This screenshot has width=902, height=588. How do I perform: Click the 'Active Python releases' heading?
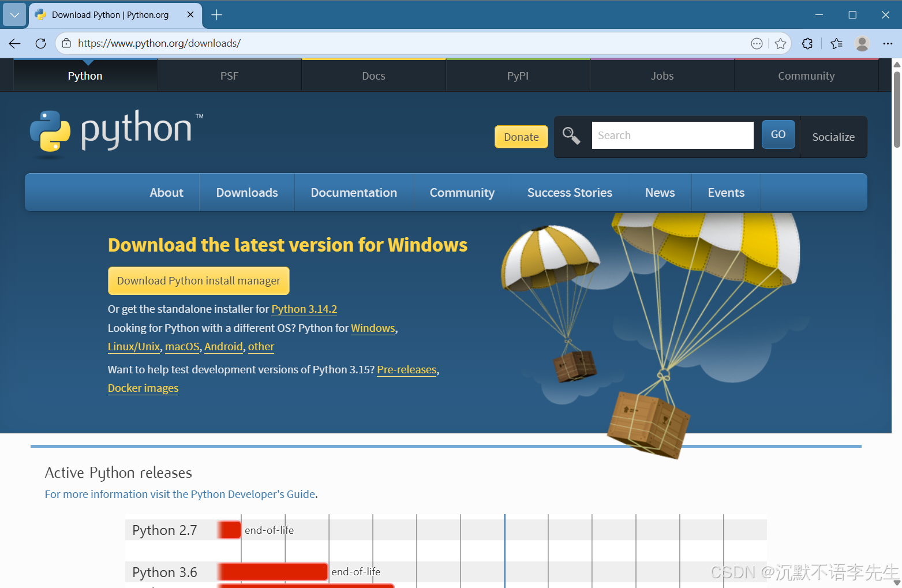tap(118, 473)
